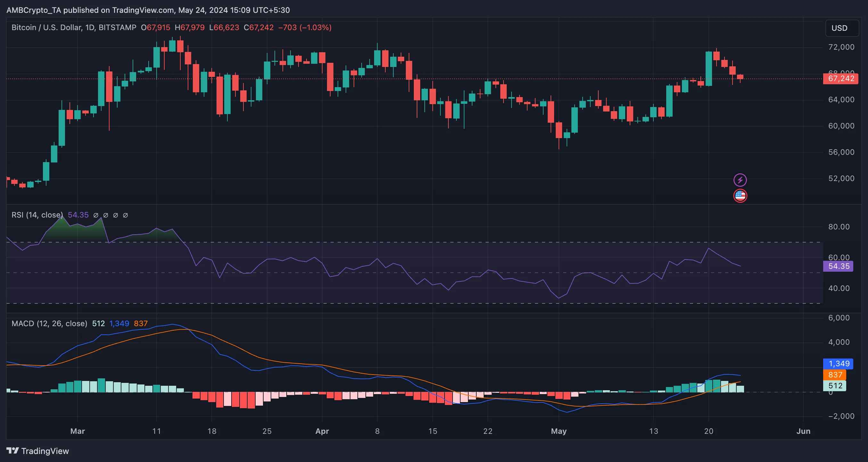Click the high price H67,979 value

[189, 28]
